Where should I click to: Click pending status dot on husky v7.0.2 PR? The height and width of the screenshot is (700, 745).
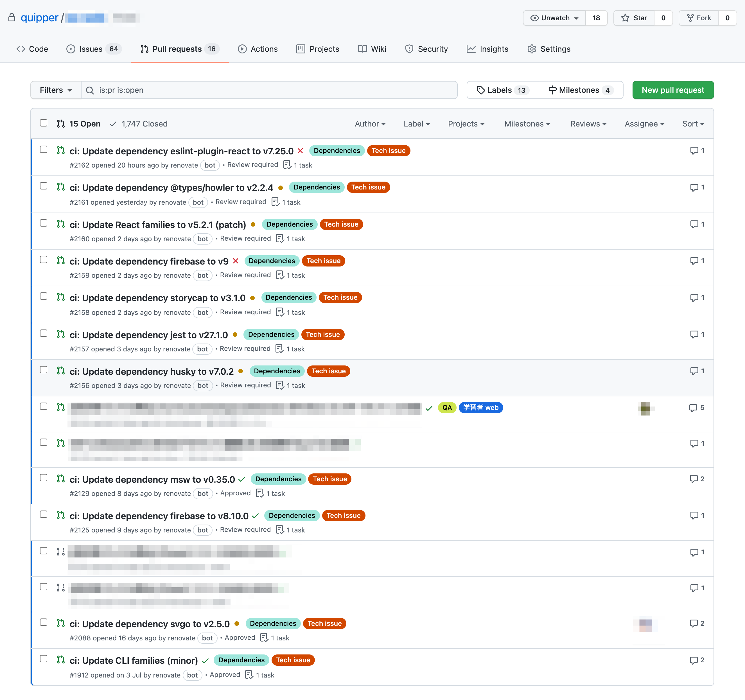pos(241,371)
